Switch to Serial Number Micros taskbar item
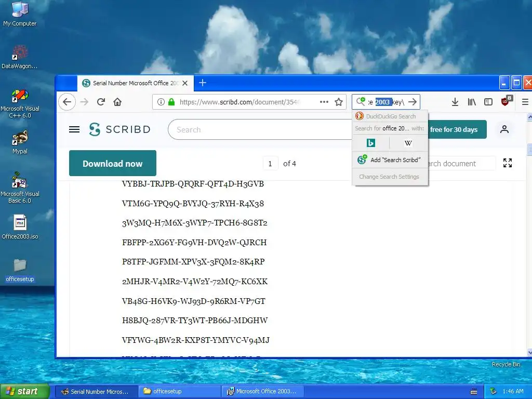Screen dimensions: 532x399 pos(96,391)
